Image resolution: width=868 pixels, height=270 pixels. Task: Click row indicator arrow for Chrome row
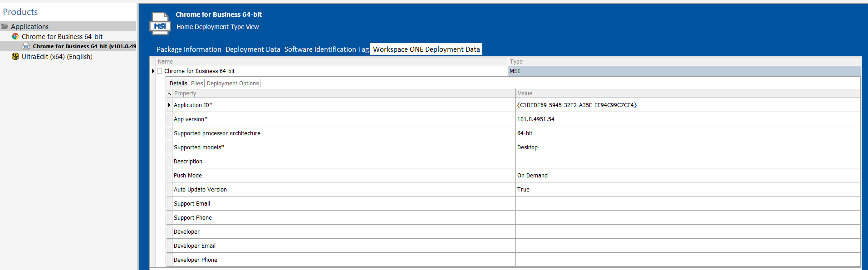(x=153, y=71)
